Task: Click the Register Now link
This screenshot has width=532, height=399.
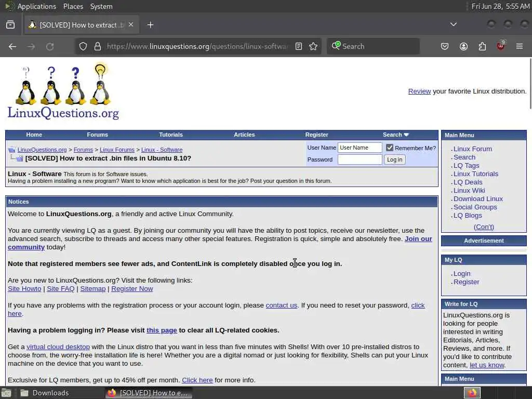Action: click(x=132, y=289)
